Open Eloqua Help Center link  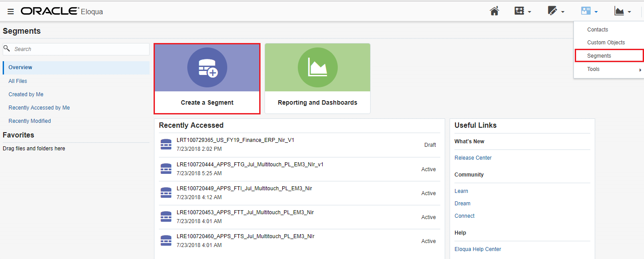(x=478, y=249)
